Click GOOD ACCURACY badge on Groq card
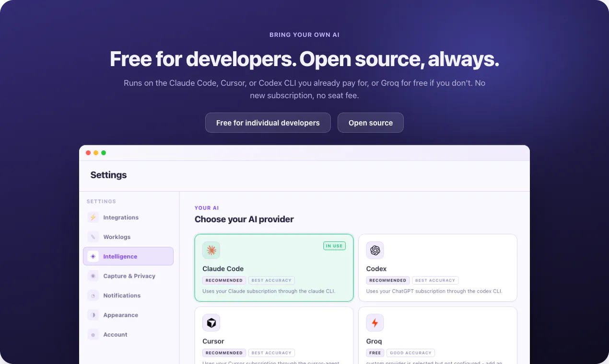Image resolution: width=609 pixels, height=364 pixels. (410, 353)
